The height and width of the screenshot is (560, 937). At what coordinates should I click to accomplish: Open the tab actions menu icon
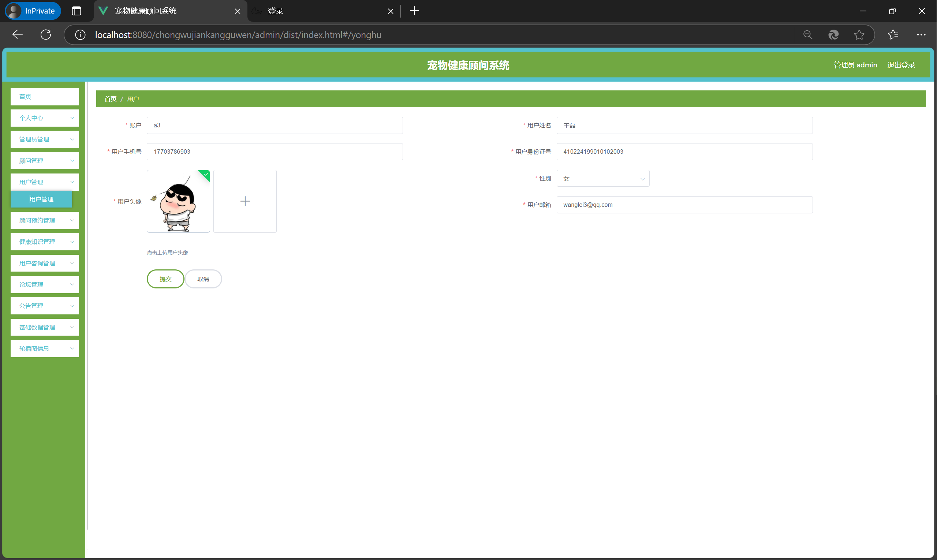click(x=76, y=11)
